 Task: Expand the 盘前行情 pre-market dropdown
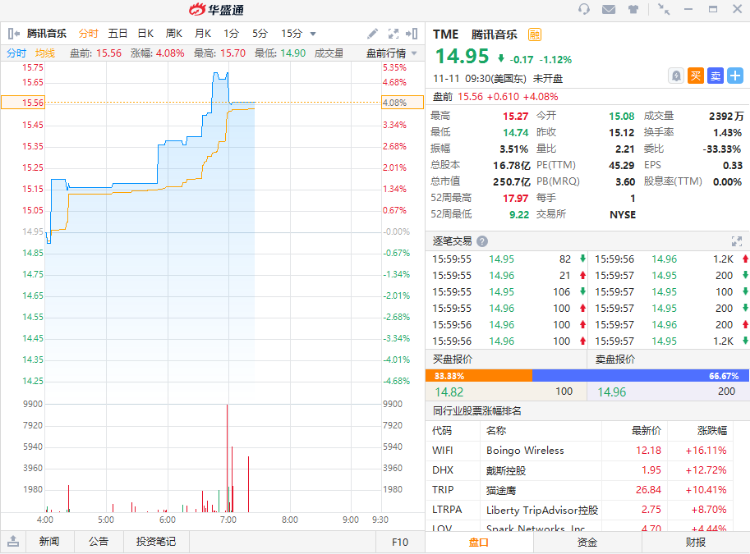392,53
